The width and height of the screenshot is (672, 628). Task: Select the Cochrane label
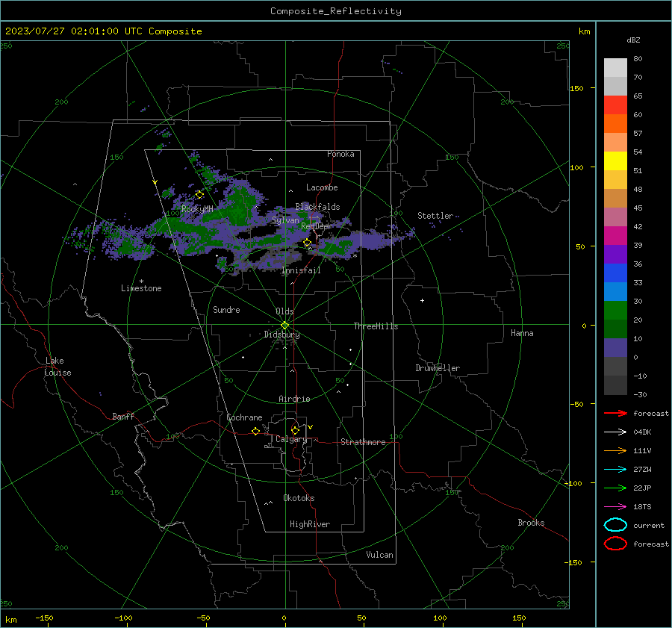244,417
